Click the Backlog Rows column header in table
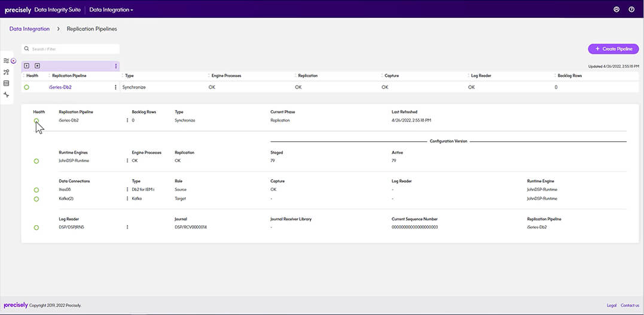Image resolution: width=644 pixels, height=315 pixels. tap(570, 76)
